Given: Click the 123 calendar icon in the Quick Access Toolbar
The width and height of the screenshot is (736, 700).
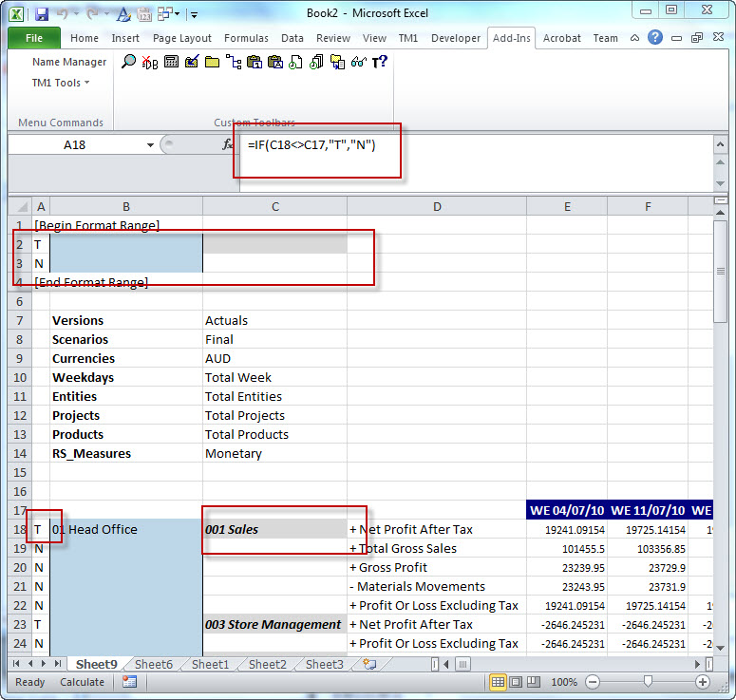Looking at the screenshot, I should coord(144,14).
